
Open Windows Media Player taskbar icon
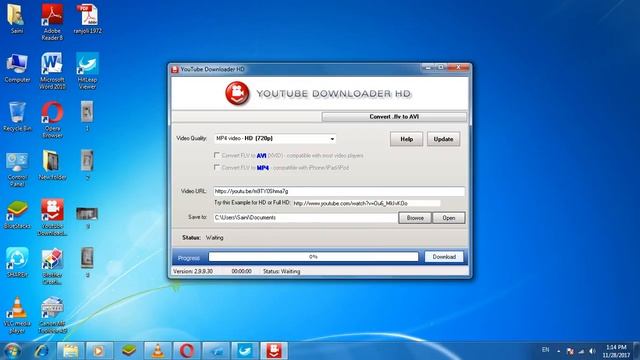(x=99, y=351)
